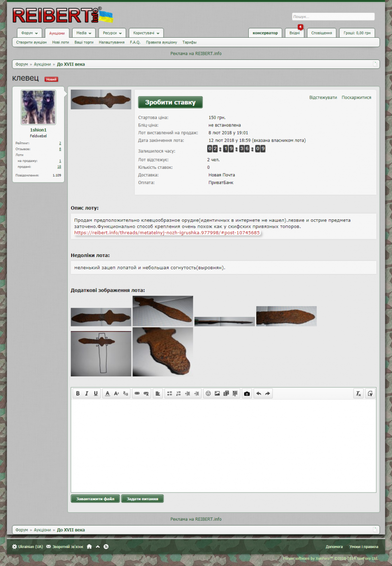Switch editor to BB code mode

click(x=370, y=393)
